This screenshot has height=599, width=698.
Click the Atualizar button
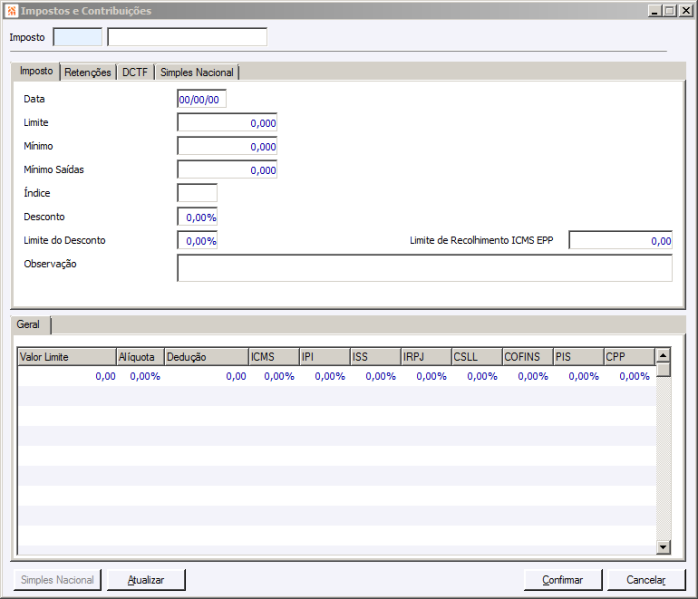pyautogui.click(x=146, y=580)
